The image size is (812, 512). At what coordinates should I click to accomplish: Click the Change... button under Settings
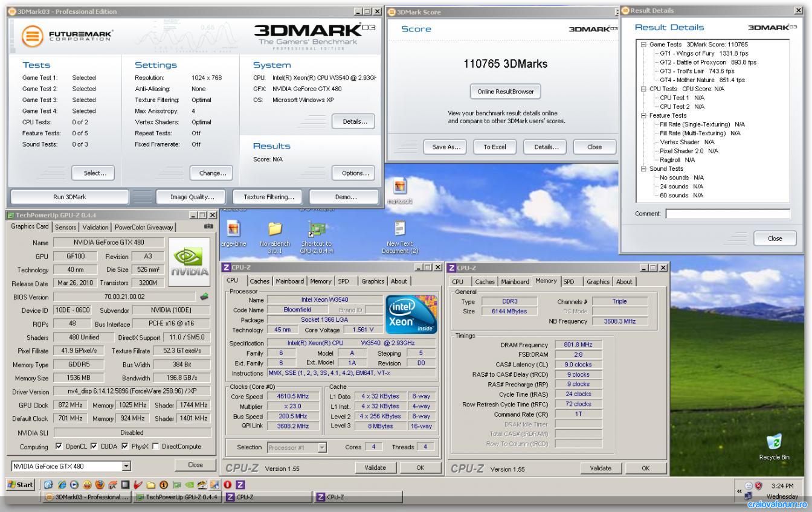click(x=211, y=173)
